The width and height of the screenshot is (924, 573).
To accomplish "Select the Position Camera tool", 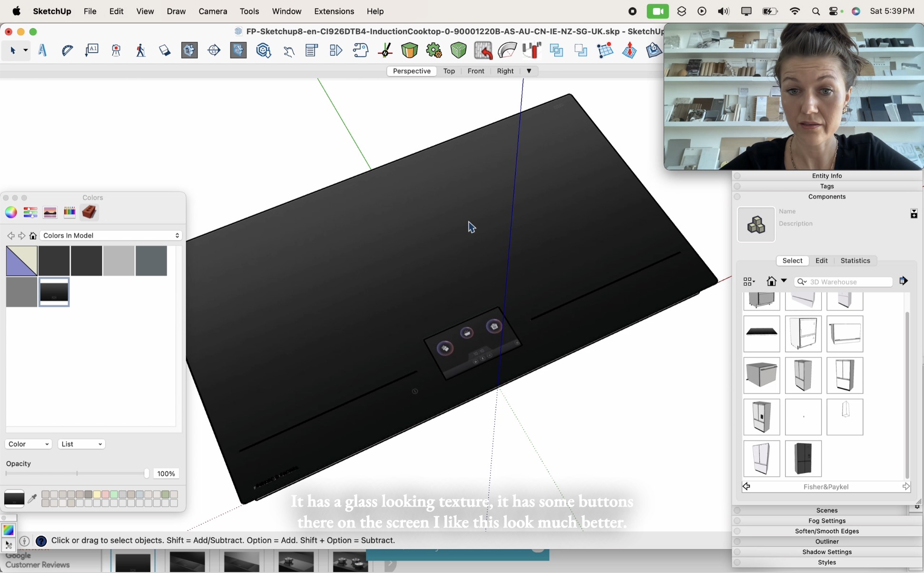I will coord(116,50).
